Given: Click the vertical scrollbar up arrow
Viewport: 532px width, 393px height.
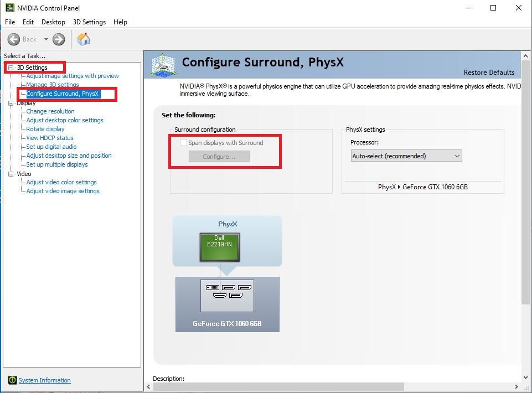Looking at the screenshot, I should (525, 56).
